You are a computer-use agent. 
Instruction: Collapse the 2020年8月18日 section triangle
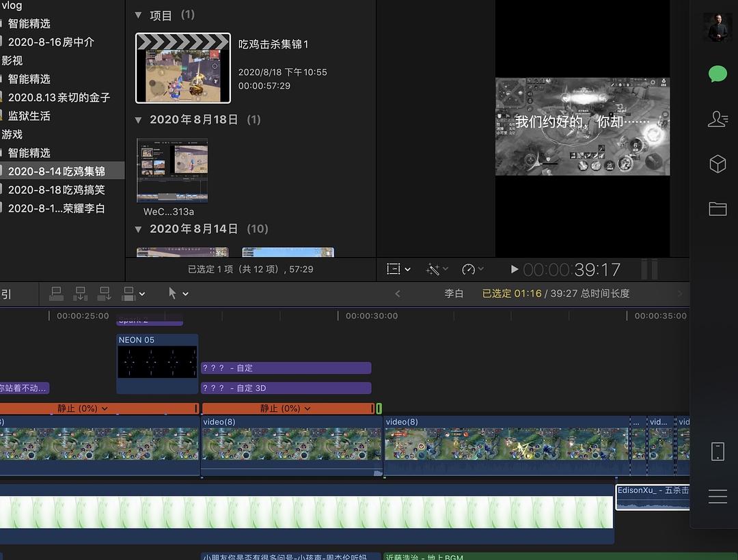(138, 120)
